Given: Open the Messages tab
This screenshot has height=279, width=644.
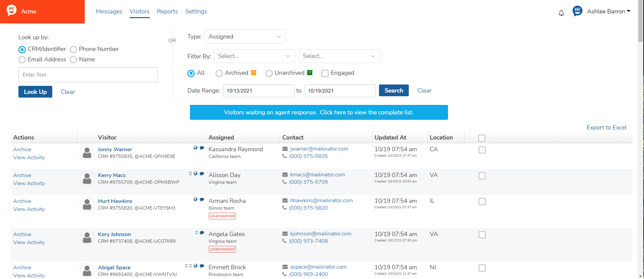Looking at the screenshot, I should (x=109, y=11).
